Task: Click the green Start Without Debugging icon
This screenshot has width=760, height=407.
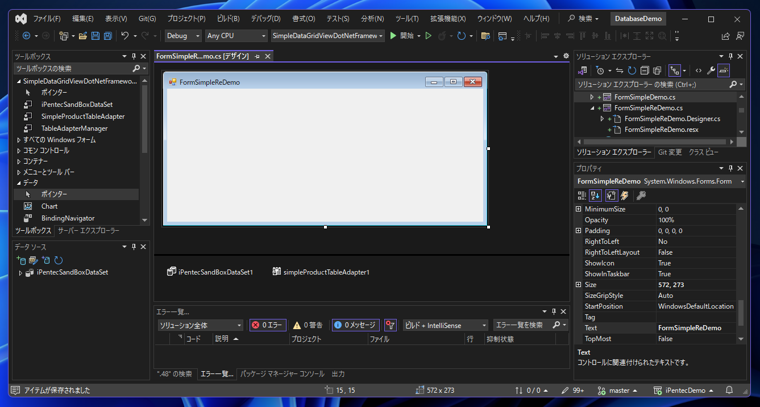Action: [428, 36]
